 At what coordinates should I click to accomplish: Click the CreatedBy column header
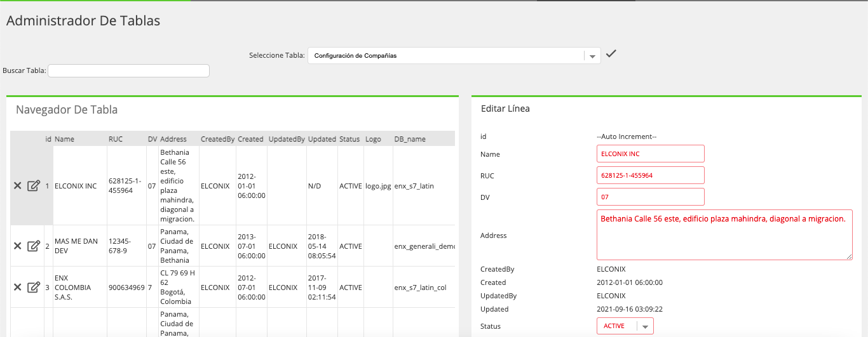(217, 139)
